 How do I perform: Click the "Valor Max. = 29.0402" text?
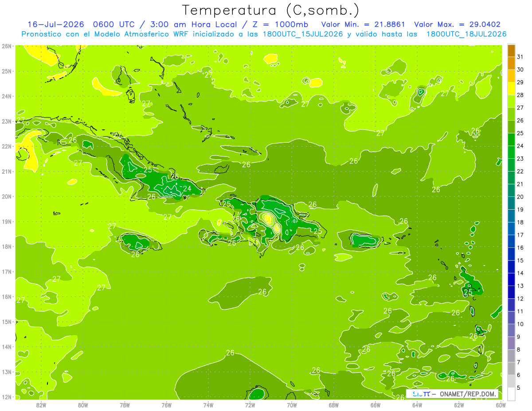coord(458,24)
